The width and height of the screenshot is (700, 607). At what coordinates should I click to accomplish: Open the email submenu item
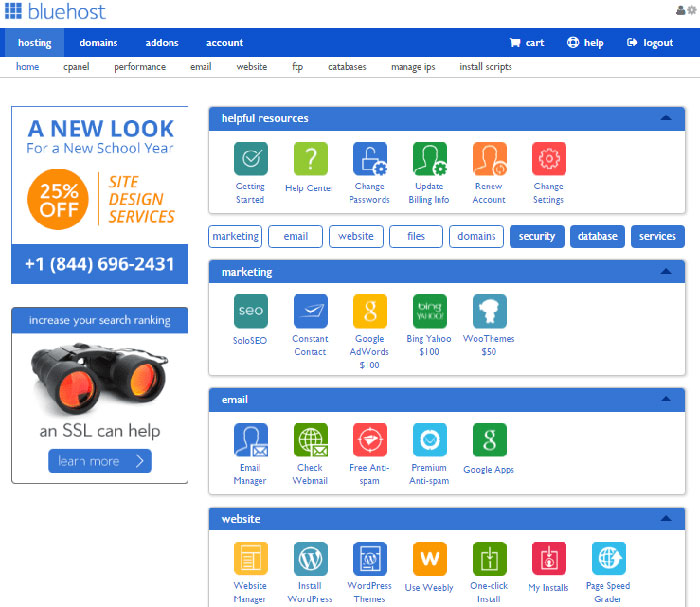point(200,67)
